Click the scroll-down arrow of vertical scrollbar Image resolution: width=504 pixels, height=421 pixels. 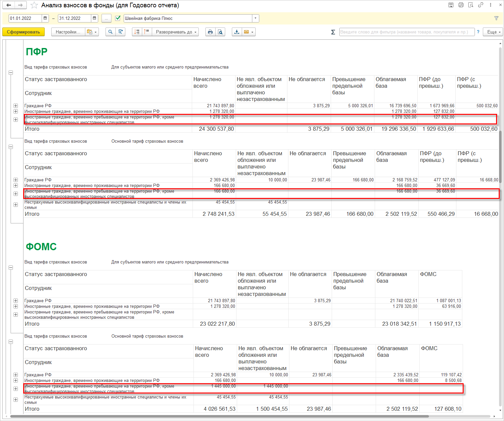pyautogui.click(x=500, y=411)
